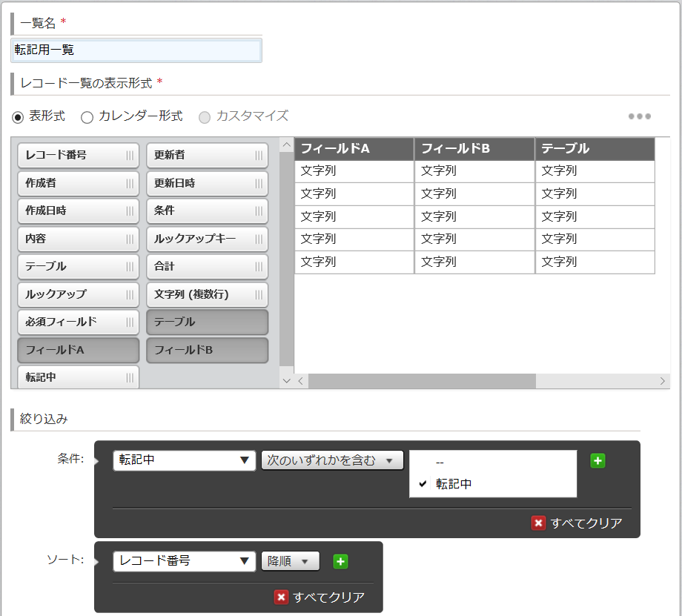Image resolution: width=682 pixels, height=616 pixels.
Task: Click the 条件 field button
Action: pyautogui.click(x=207, y=211)
